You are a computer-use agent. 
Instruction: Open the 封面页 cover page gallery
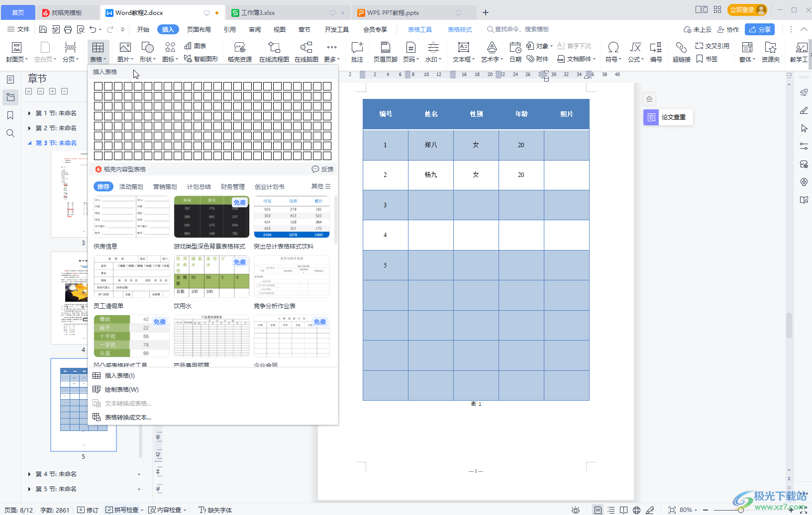point(16,52)
